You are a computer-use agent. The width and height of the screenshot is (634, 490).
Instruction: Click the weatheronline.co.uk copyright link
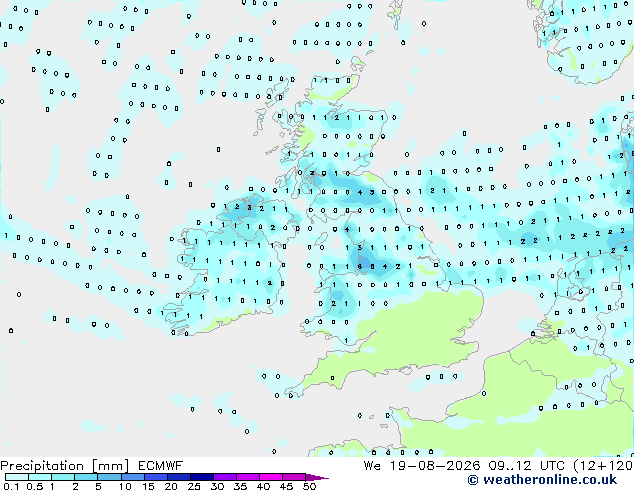tap(542, 480)
